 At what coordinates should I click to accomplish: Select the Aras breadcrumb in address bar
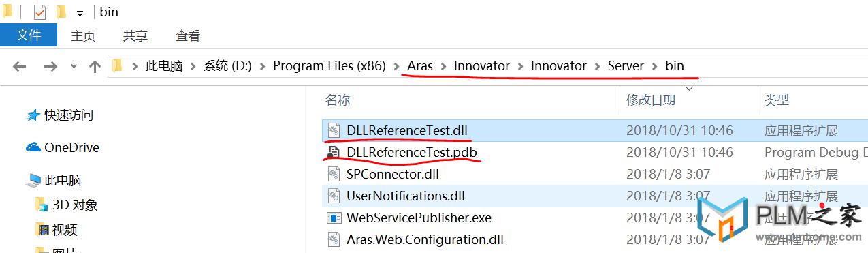point(420,66)
